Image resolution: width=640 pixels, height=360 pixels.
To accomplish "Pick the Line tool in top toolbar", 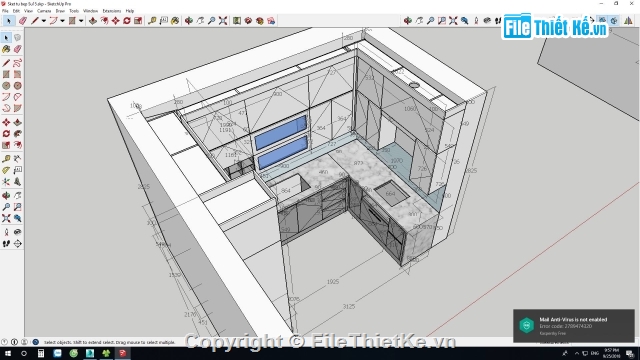I will (x=35, y=20).
